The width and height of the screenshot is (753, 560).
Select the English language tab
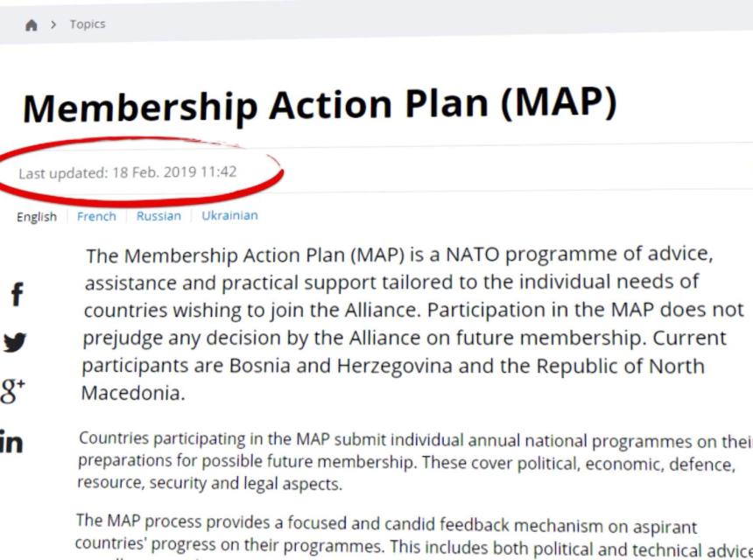click(37, 217)
